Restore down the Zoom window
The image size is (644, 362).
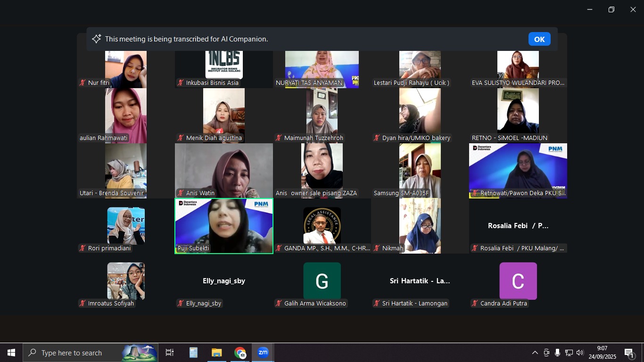[x=611, y=9]
